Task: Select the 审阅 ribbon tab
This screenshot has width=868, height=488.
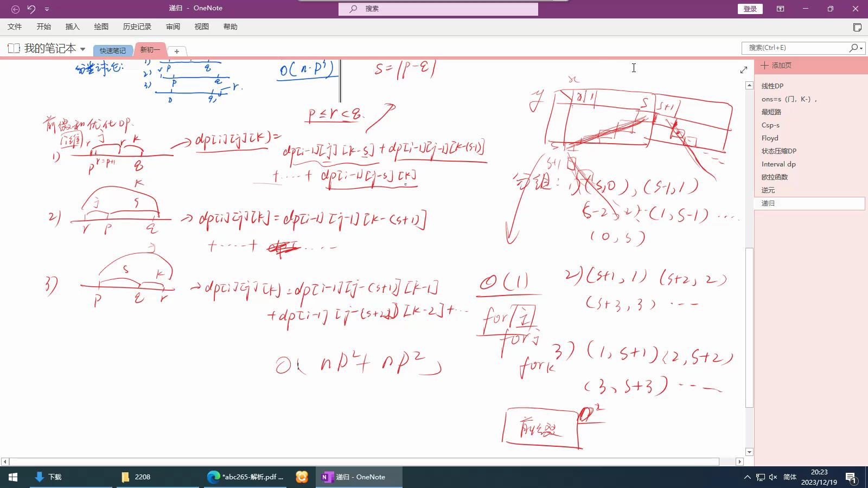Action: point(173,27)
